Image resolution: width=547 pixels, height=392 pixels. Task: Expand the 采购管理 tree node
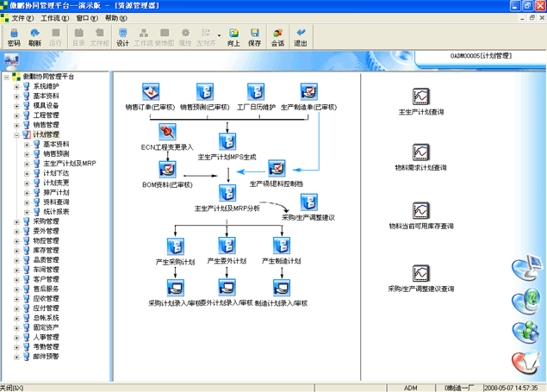[16, 221]
